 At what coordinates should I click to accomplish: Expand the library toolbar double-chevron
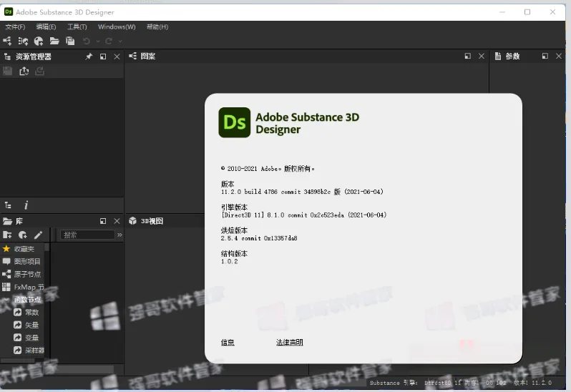coord(119,235)
